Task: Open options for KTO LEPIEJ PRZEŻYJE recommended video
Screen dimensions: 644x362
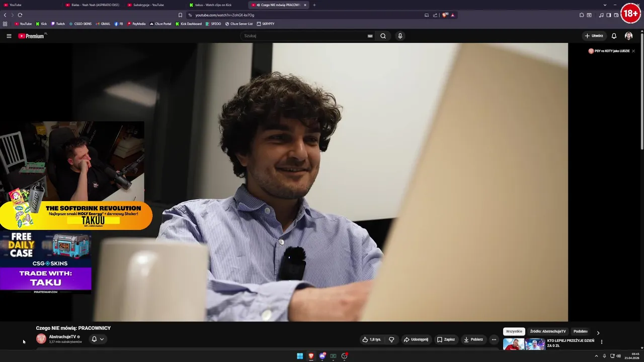Action: coord(601,342)
